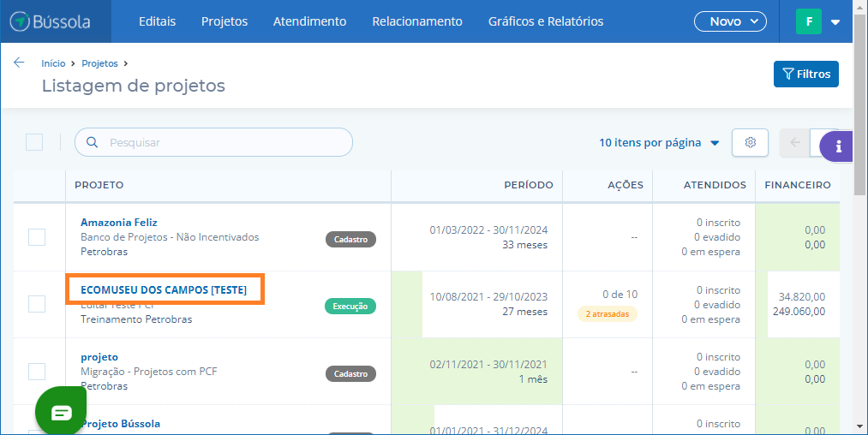Open the projeto project link
Viewport: 868px width, 435px height.
coord(99,358)
